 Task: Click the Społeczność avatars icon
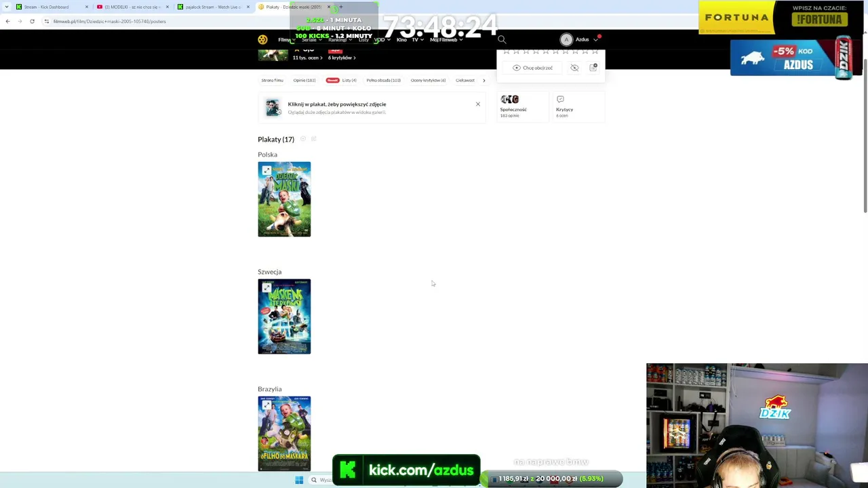(x=509, y=100)
